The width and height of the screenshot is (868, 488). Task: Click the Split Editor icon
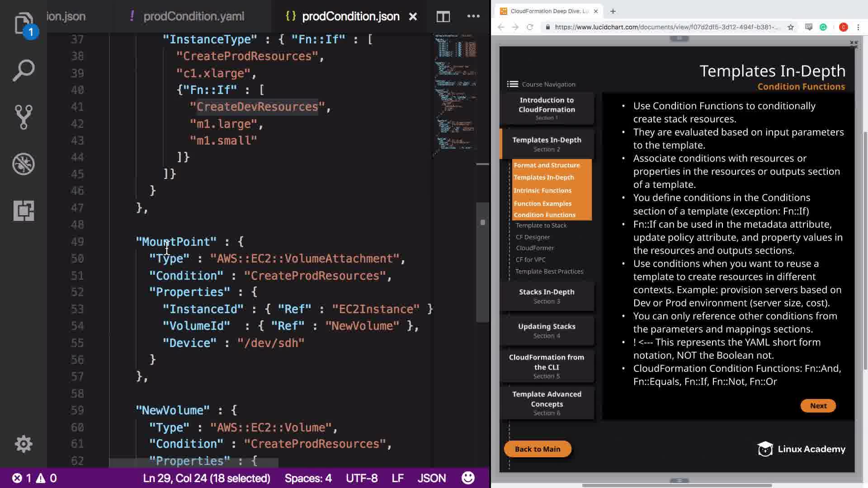[443, 17]
